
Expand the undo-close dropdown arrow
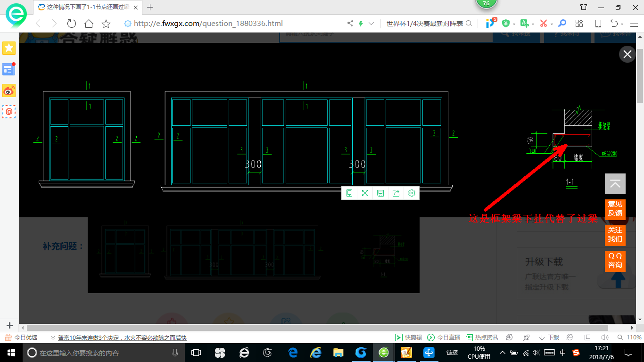pyautogui.click(x=622, y=24)
